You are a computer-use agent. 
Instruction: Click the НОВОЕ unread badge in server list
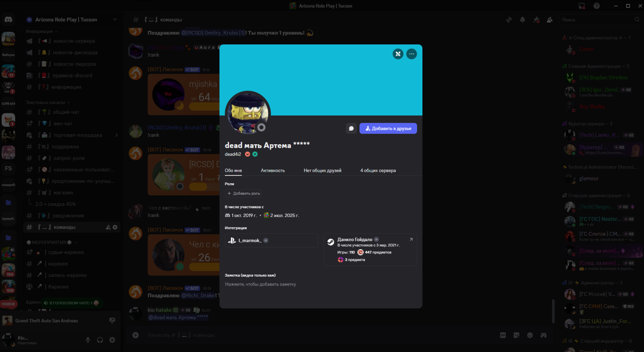click(x=8, y=304)
